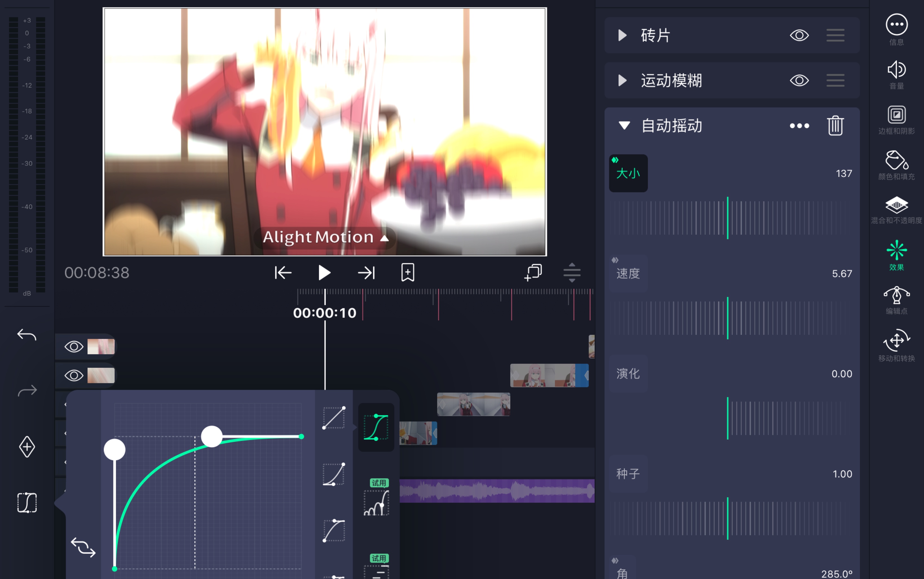The image size is (924, 579).
Task: Click the playhead time 00:00:10
Action: point(325,313)
